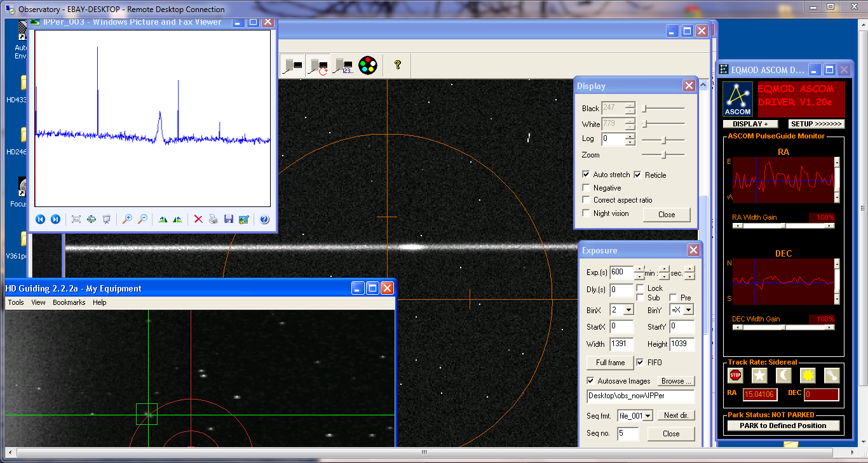The height and width of the screenshot is (463, 868).
Task: Open the BinX dropdown
Action: coord(628,310)
